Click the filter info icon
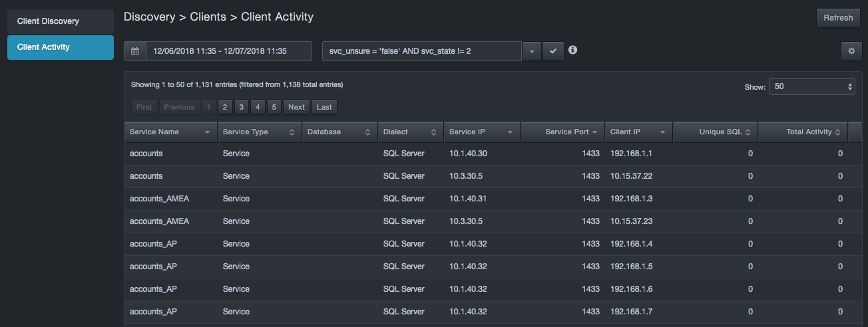This screenshot has height=327, width=868. pos(572,50)
